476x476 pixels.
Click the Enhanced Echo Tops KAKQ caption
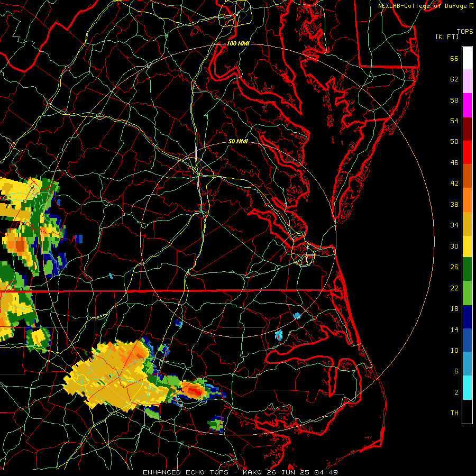[240, 472]
